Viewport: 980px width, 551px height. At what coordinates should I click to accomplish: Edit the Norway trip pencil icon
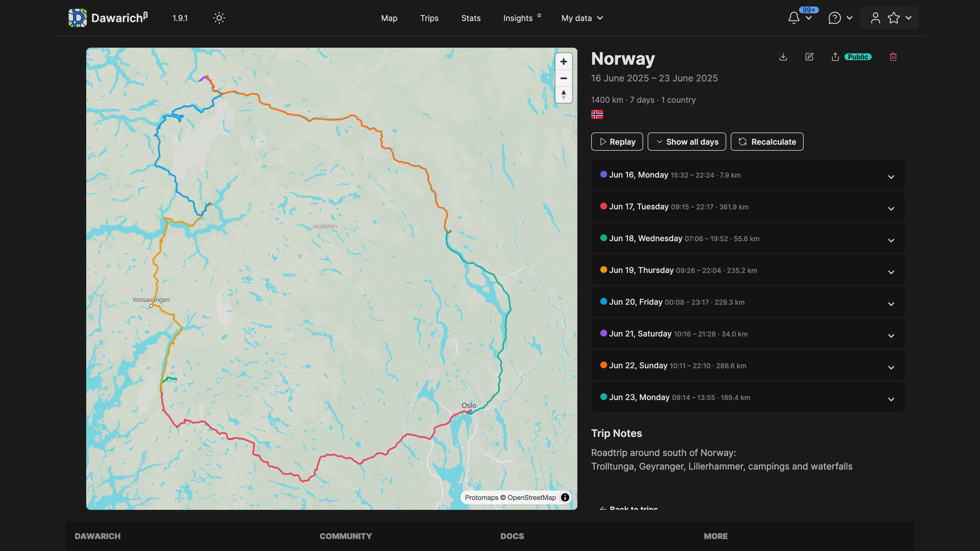pyautogui.click(x=809, y=57)
